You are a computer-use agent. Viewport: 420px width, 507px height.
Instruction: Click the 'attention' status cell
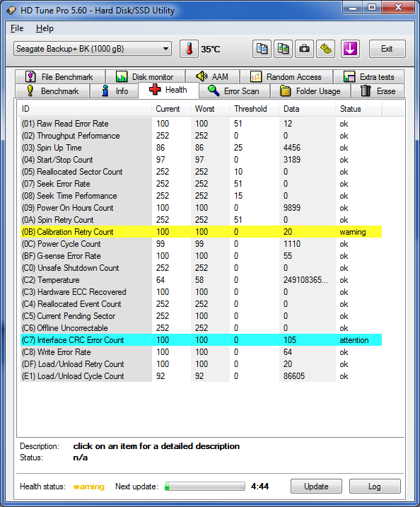pyautogui.click(x=354, y=340)
